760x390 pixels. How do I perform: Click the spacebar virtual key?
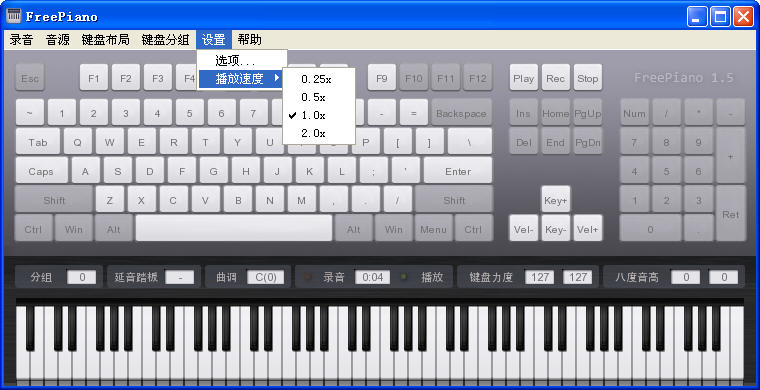click(x=234, y=228)
